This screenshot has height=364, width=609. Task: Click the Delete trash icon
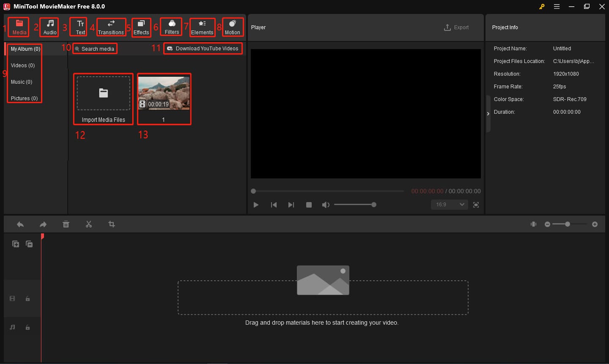66,224
